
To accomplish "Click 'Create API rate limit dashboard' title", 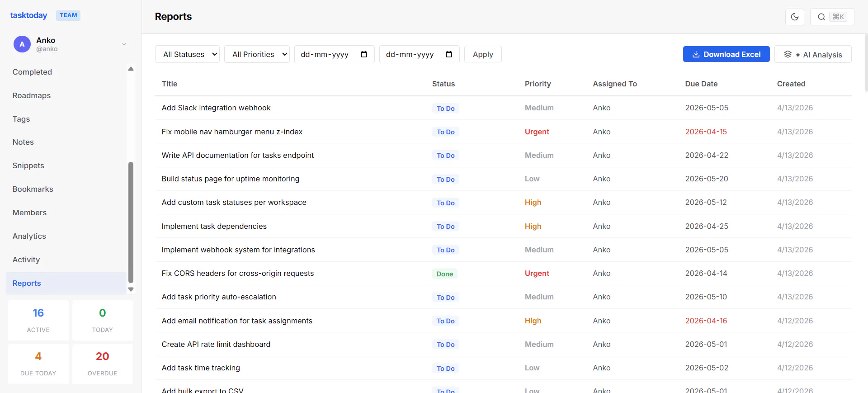I will [216, 344].
